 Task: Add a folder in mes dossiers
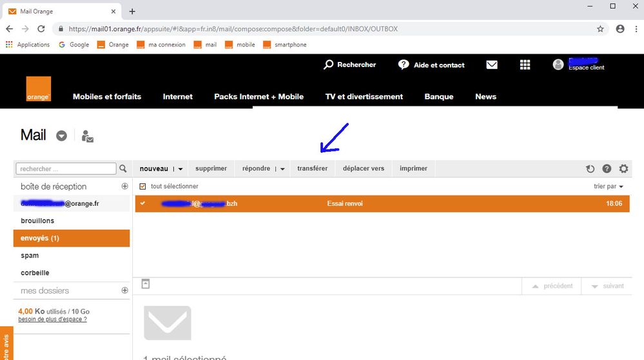click(x=125, y=290)
